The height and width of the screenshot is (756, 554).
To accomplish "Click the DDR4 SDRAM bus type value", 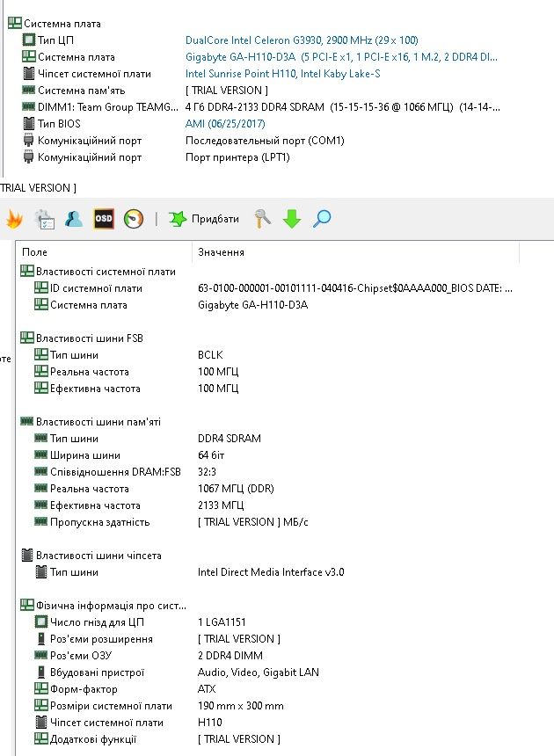I will (229, 439).
